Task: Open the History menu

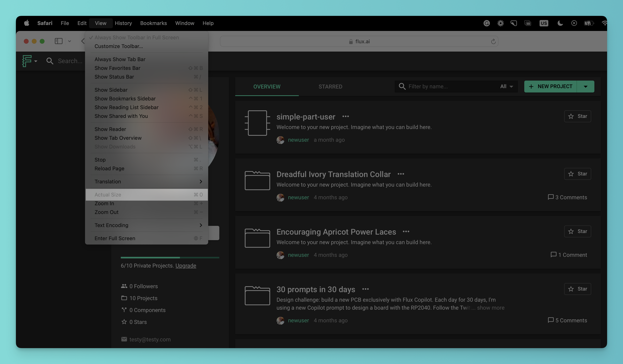Action: (123, 23)
